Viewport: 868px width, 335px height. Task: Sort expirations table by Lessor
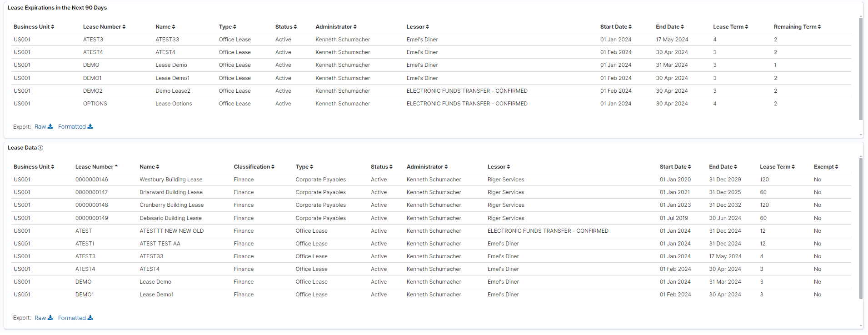point(418,27)
